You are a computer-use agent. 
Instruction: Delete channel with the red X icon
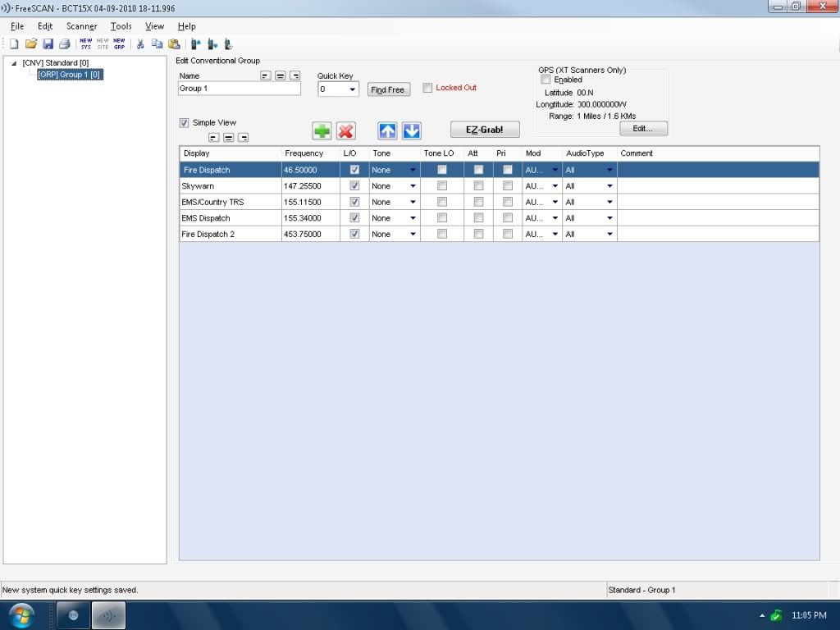tap(346, 130)
